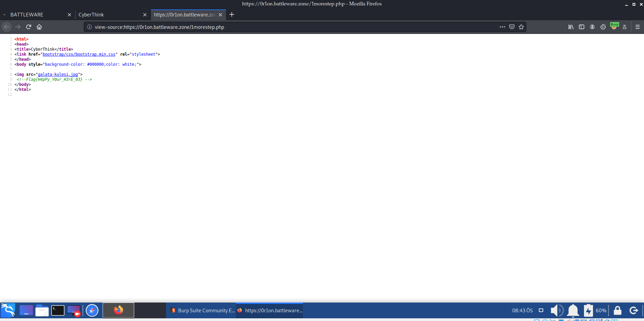Expand the page actions three-dot menu
Screen dimensions: 644x321
(x=502, y=27)
